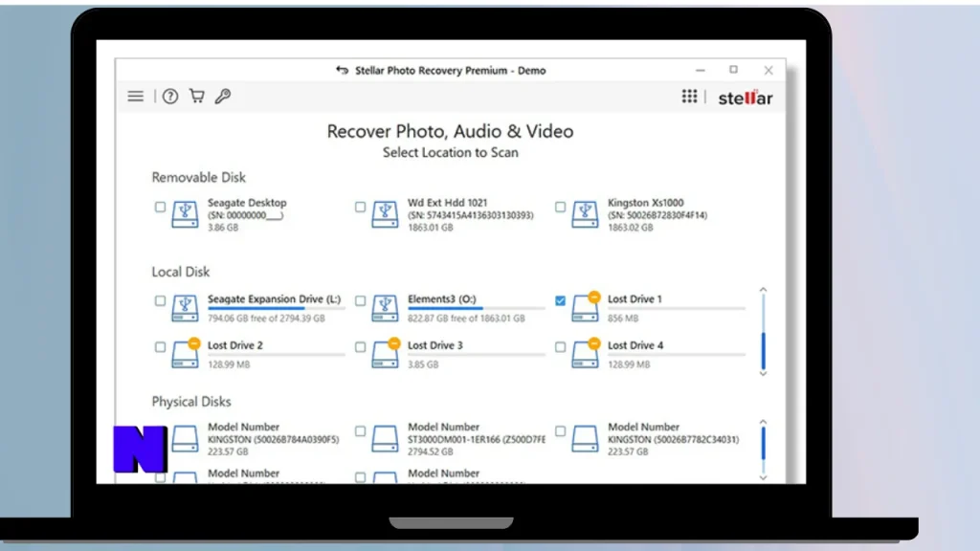Click the ST3000DM001 physical disk icon
Screen dimensions: 980x551
[385, 438]
